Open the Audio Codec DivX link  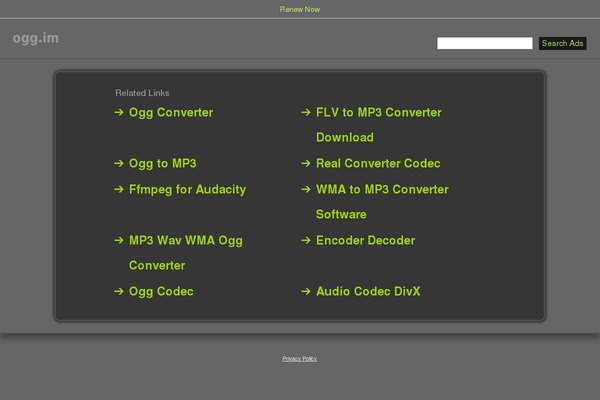point(368,291)
